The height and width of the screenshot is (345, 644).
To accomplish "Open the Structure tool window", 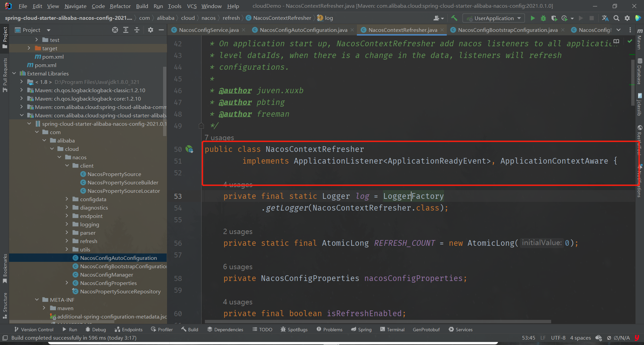I will click(x=5, y=305).
